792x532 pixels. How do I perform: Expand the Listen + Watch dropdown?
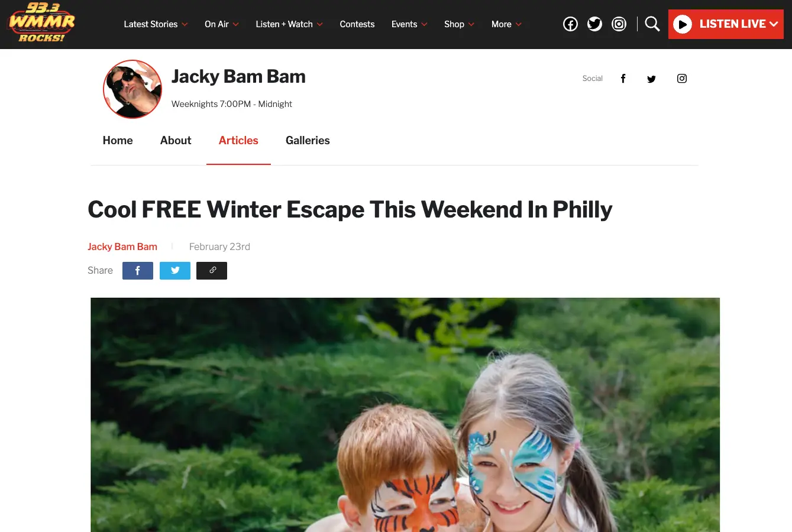coord(289,24)
